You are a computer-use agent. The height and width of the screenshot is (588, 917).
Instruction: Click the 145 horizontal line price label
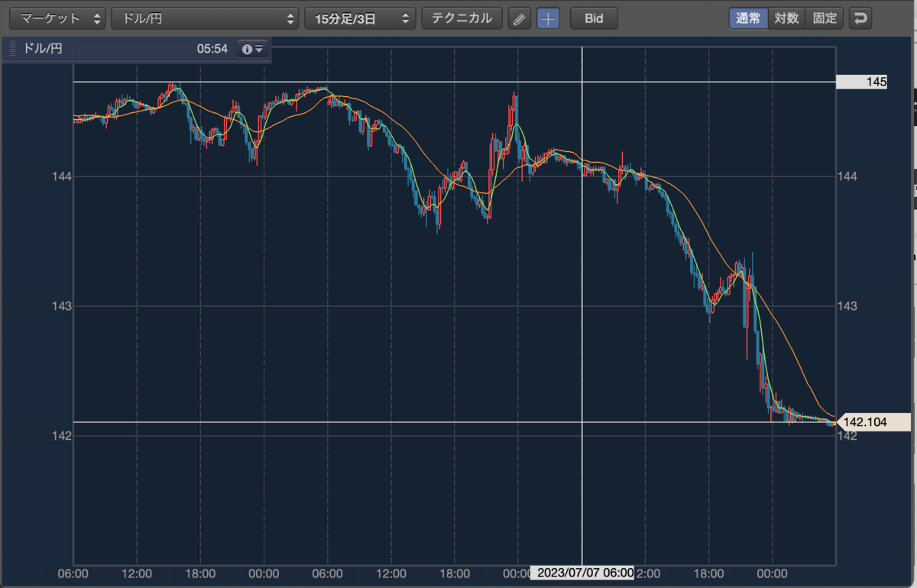click(x=862, y=82)
